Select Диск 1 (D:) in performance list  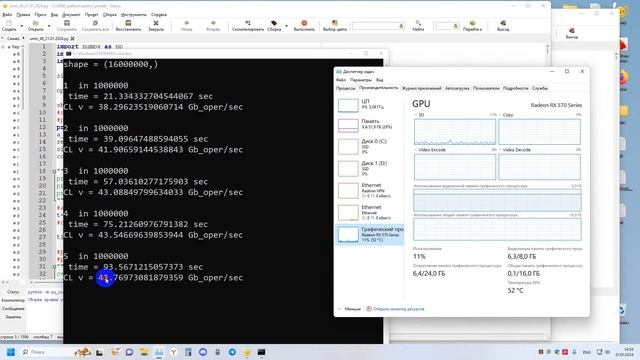(369, 168)
